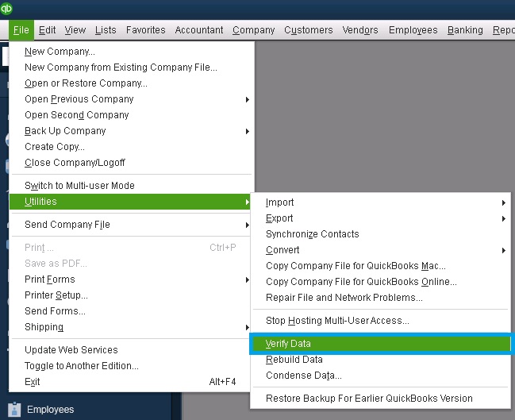This screenshot has width=515, height=420.
Task: Select Close Company/Logoff
Action: click(132, 163)
